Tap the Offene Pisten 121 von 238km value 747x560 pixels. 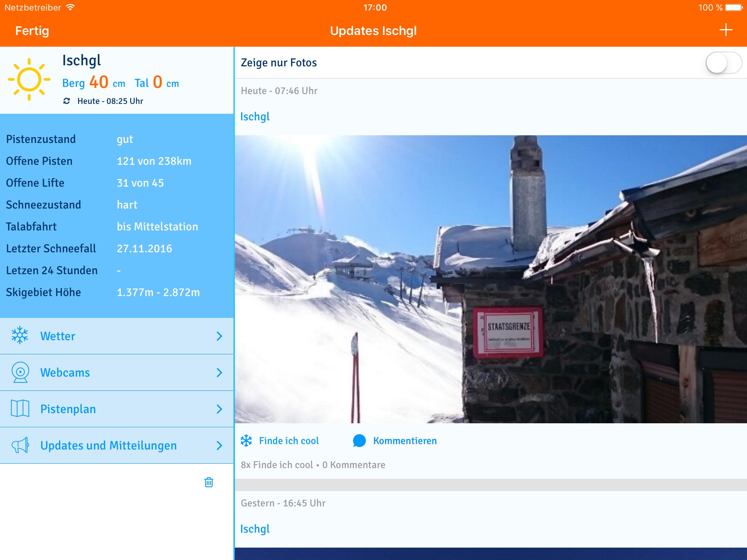pyautogui.click(x=154, y=161)
